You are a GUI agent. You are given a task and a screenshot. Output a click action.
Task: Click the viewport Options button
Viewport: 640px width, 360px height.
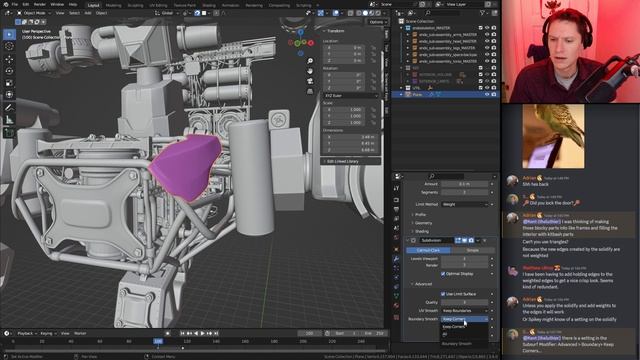coord(377,22)
